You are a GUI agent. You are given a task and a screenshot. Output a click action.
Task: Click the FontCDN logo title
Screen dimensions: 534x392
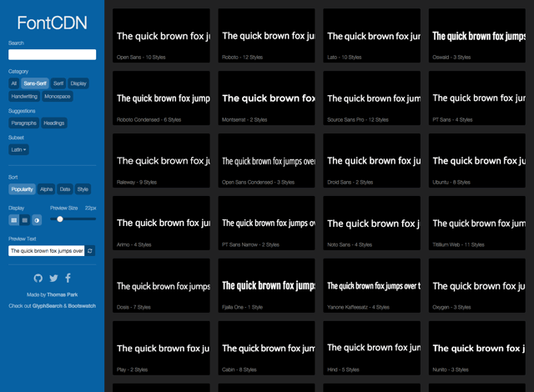point(52,23)
